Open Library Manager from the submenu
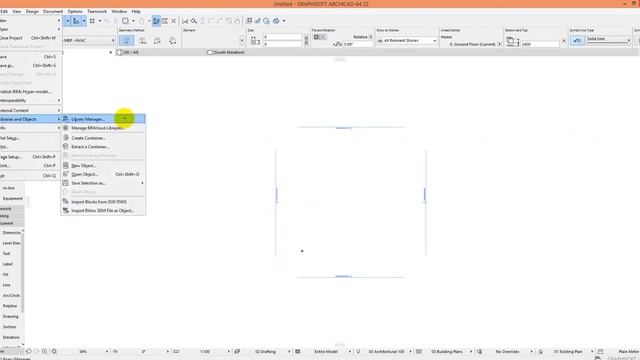The width and height of the screenshot is (640, 360). click(103, 119)
